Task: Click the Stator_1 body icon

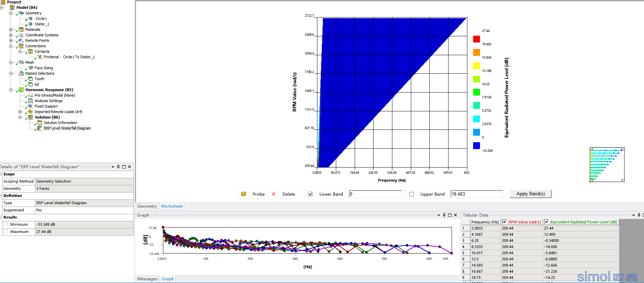Action: coord(30,24)
